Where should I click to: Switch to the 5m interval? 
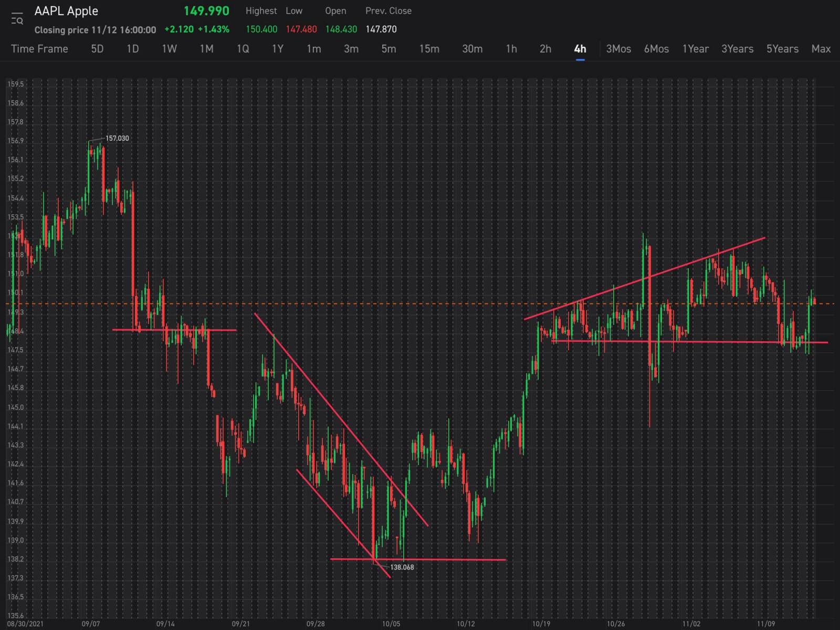tap(388, 49)
